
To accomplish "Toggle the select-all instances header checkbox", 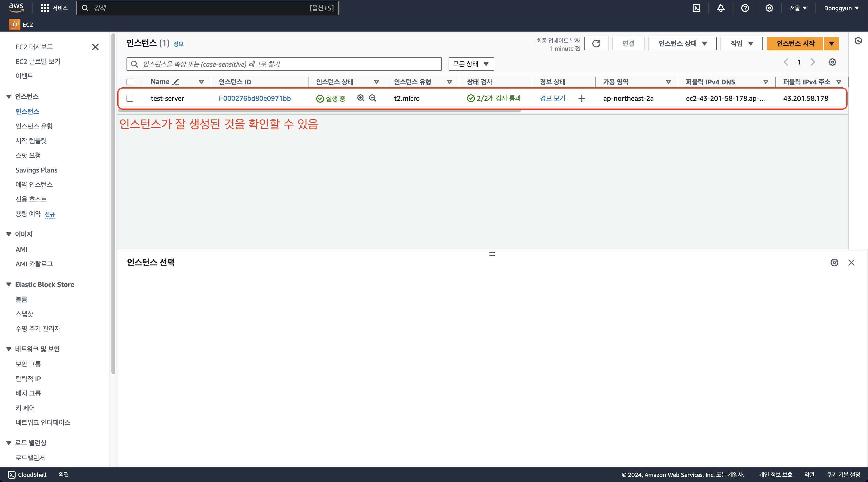I will (130, 82).
